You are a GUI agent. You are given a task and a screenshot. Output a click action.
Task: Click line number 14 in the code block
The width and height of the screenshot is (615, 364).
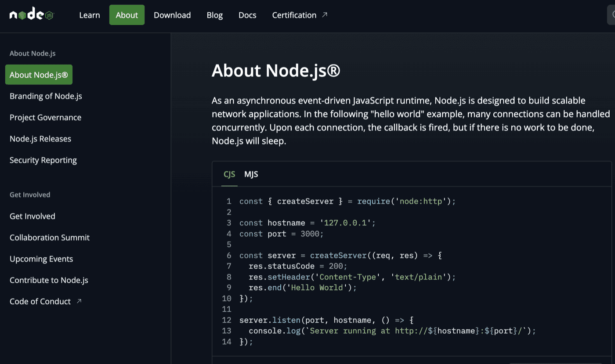click(x=227, y=342)
